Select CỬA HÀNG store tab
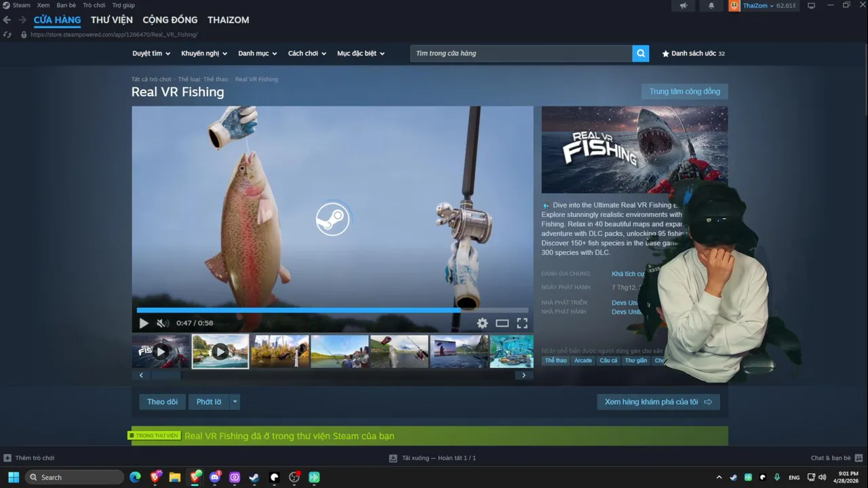This screenshot has width=868, height=488. (x=57, y=20)
